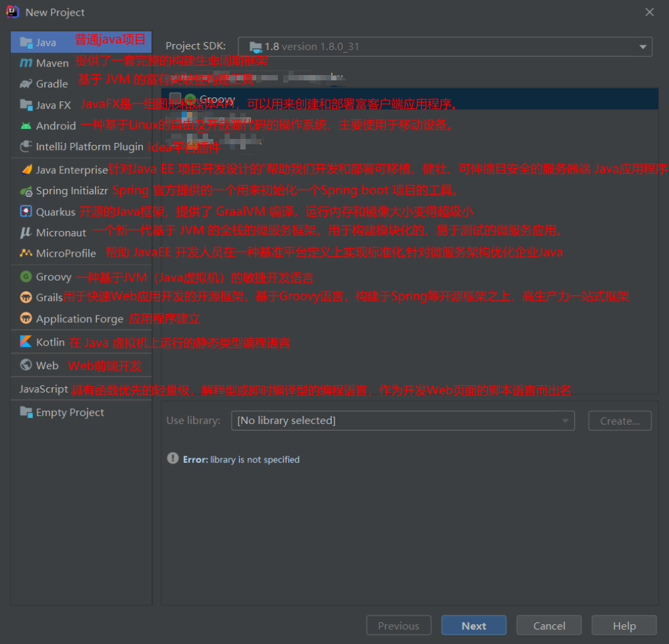
Task: Click the Application Forge icon
Action: click(26, 318)
